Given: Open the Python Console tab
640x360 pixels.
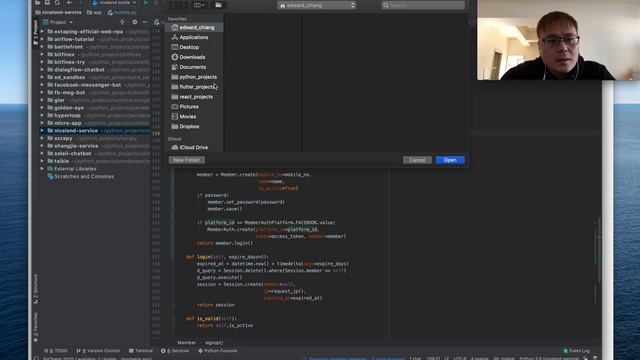Looking at the screenshot, I should (218, 351).
